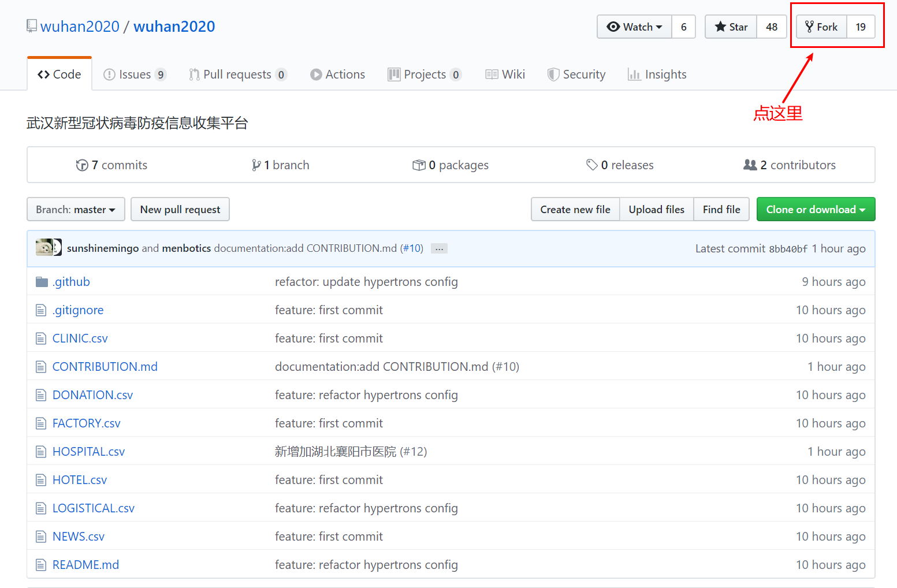The height and width of the screenshot is (588, 897).
Task: Open the Watch dropdown
Action: (634, 27)
